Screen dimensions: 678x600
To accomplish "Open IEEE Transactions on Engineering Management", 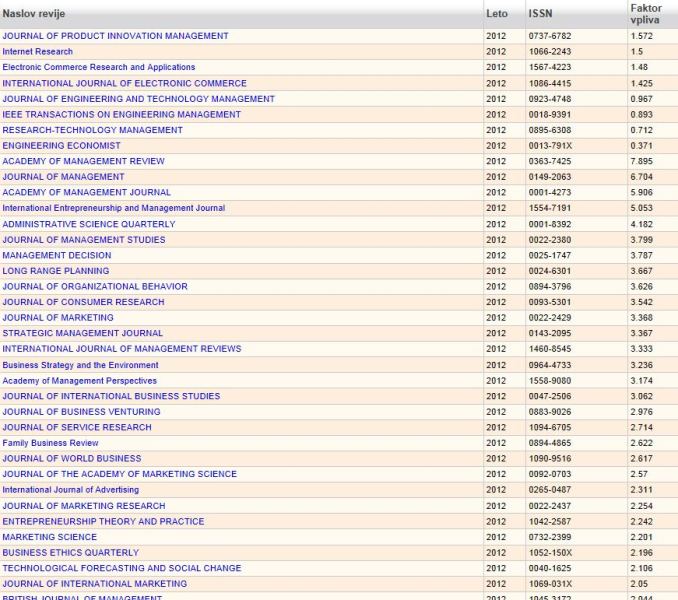I will coord(121,115).
